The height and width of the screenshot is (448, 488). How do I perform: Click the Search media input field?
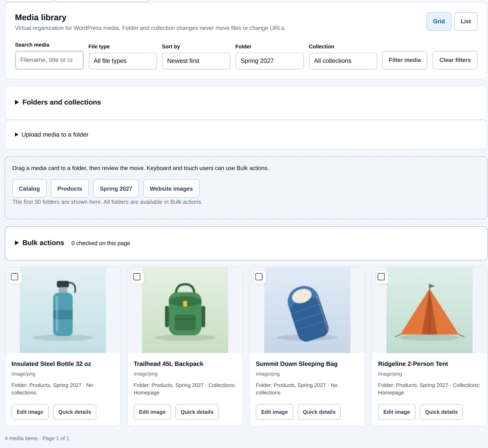pos(49,60)
